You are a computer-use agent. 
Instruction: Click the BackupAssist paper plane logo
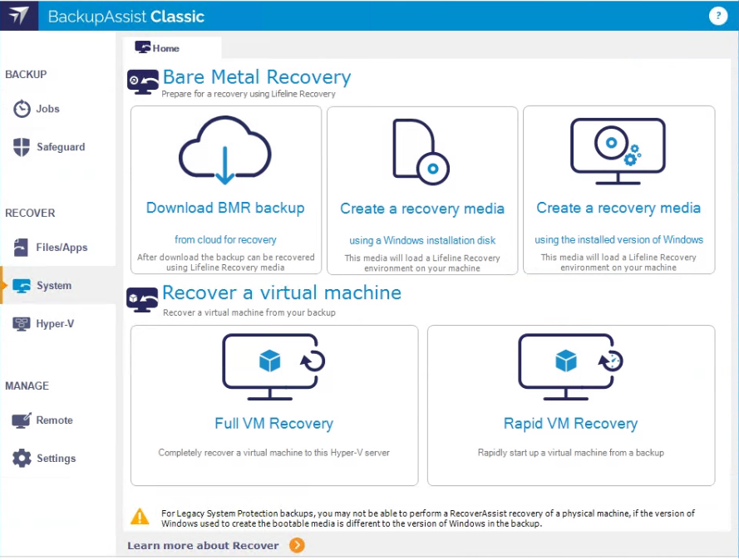[x=19, y=16]
